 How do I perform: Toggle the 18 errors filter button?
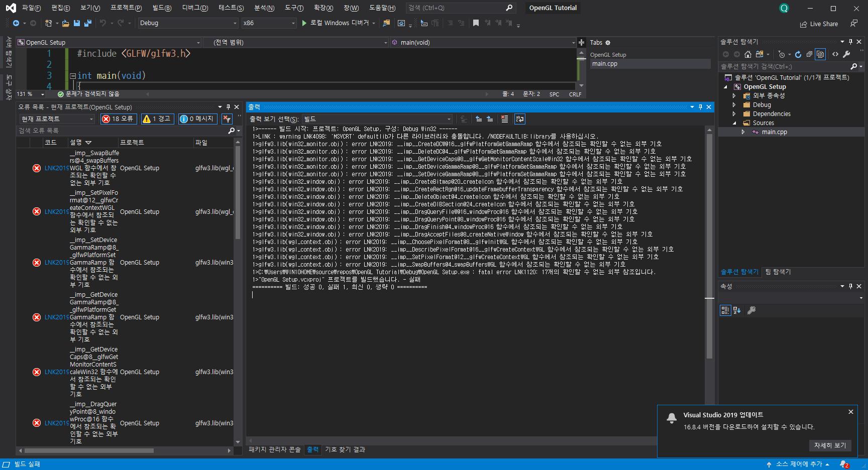click(x=119, y=119)
